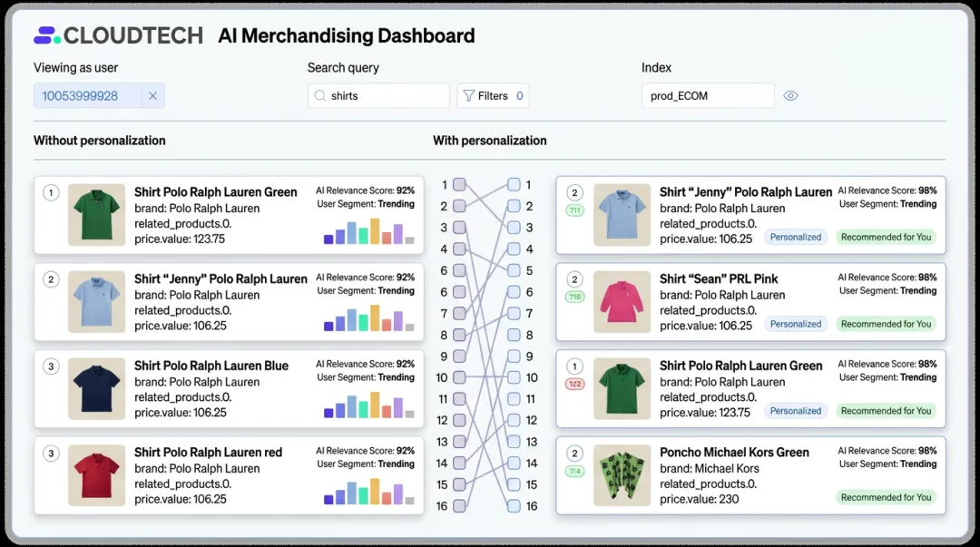
Task: Check left-column checkbox numbered 13
Action: coord(459,442)
